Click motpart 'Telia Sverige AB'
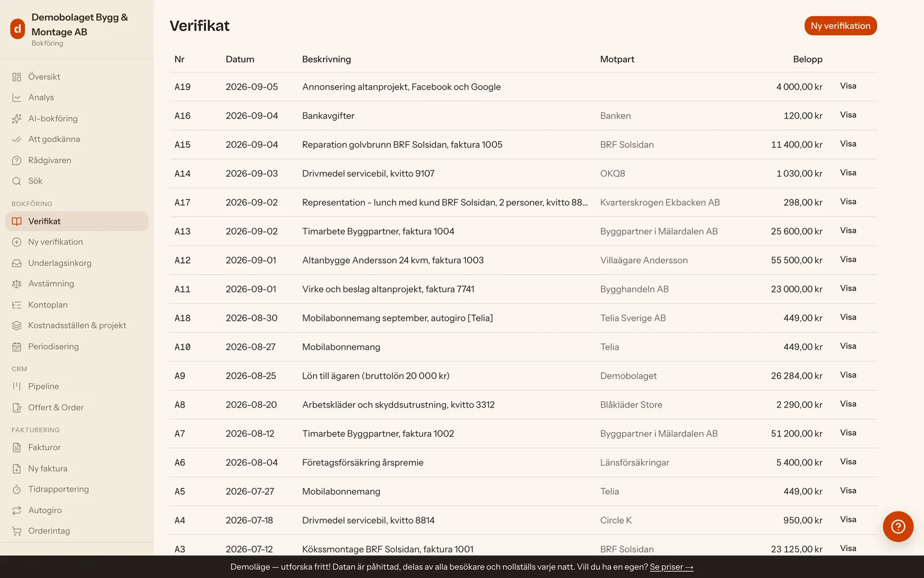 [633, 318]
